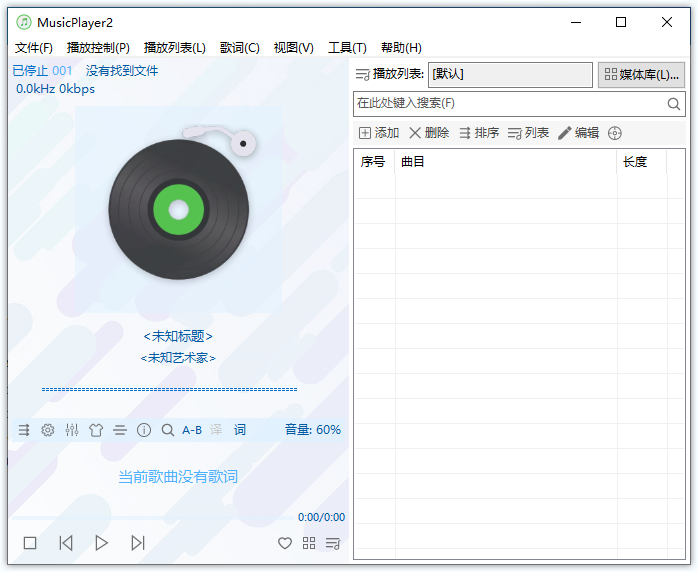Viewport: 698px width, 572px height.
Task: Show track info with the circled i icon
Action: coord(144,430)
